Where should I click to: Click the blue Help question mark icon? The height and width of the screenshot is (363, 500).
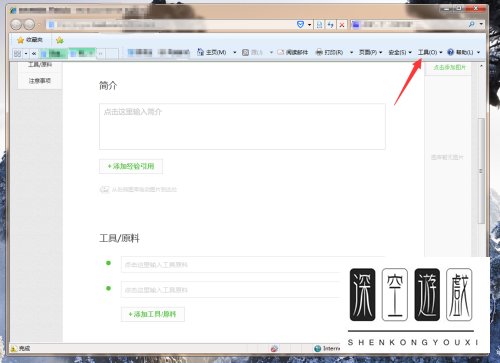450,52
